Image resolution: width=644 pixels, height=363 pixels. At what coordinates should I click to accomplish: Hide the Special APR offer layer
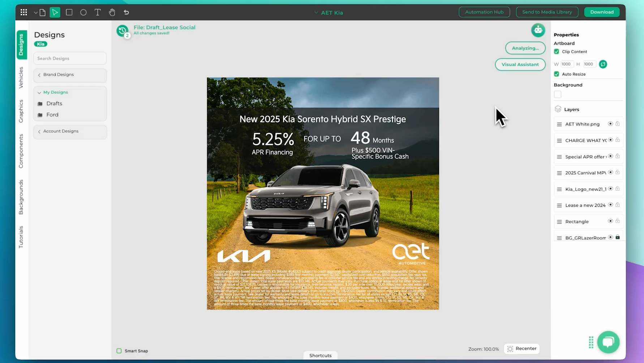click(610, 156)
